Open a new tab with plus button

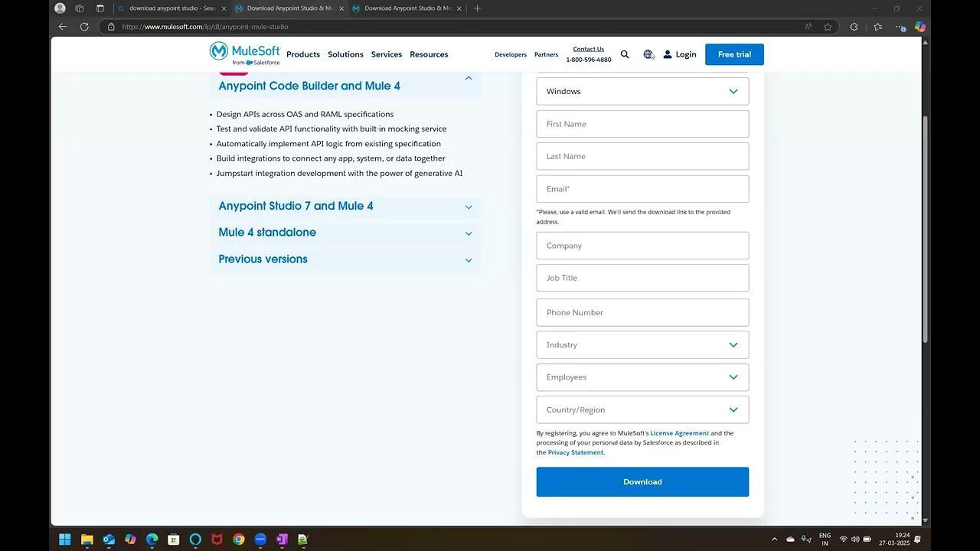point(478,8)
